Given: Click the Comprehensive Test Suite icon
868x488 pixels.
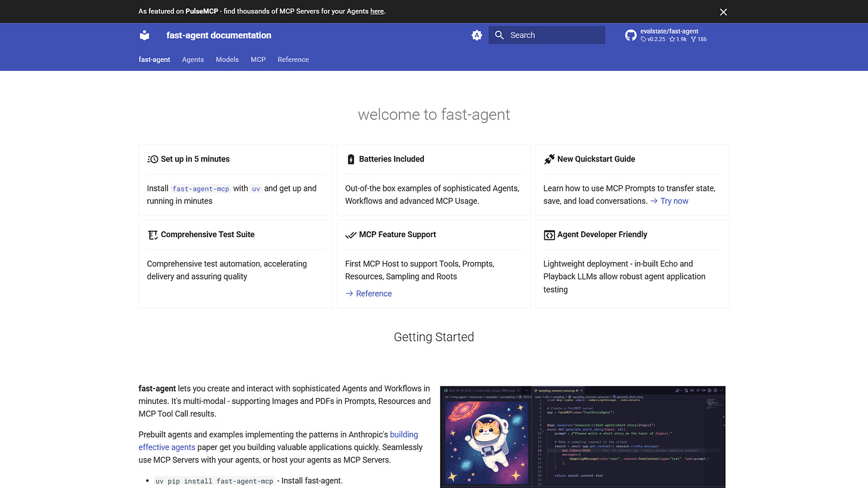Looking at the screenshot, I should point(153,235).
